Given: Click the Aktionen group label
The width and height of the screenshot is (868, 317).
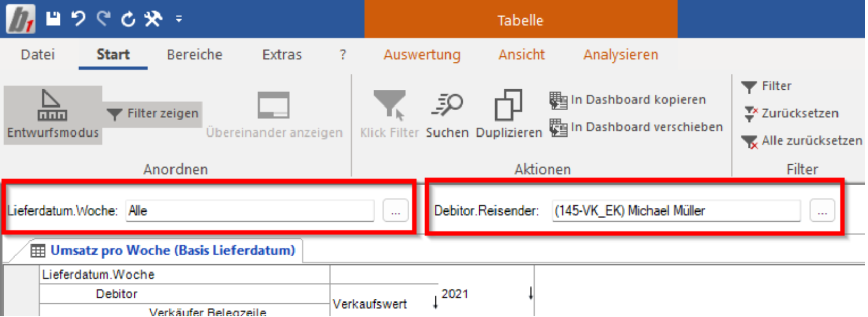Looking at the screenshot, I should (x=542, y=169).
